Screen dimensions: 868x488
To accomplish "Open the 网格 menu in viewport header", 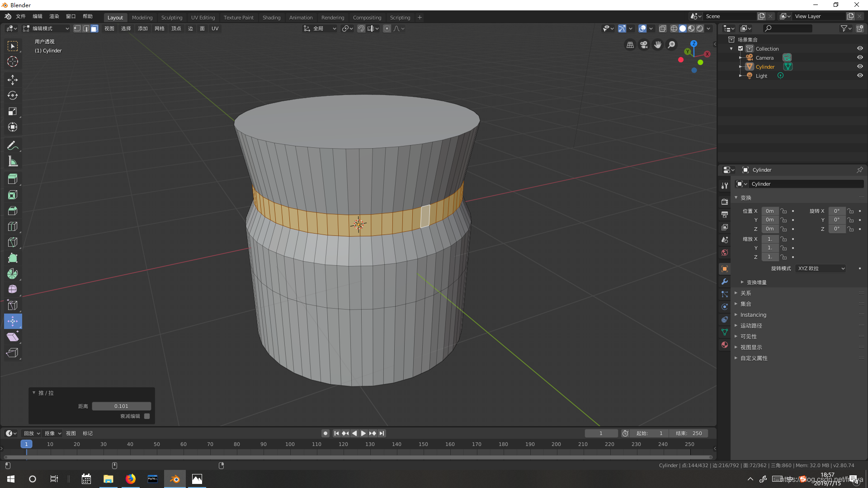I will 160,28.
